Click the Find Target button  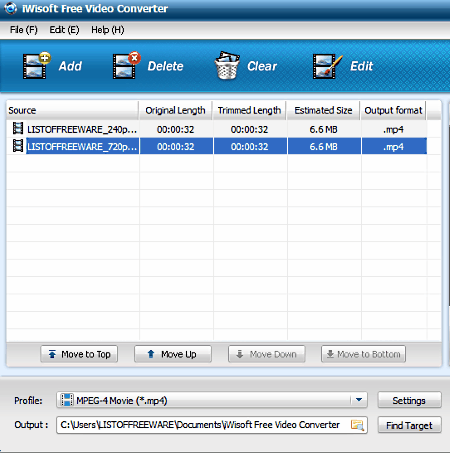409,425
